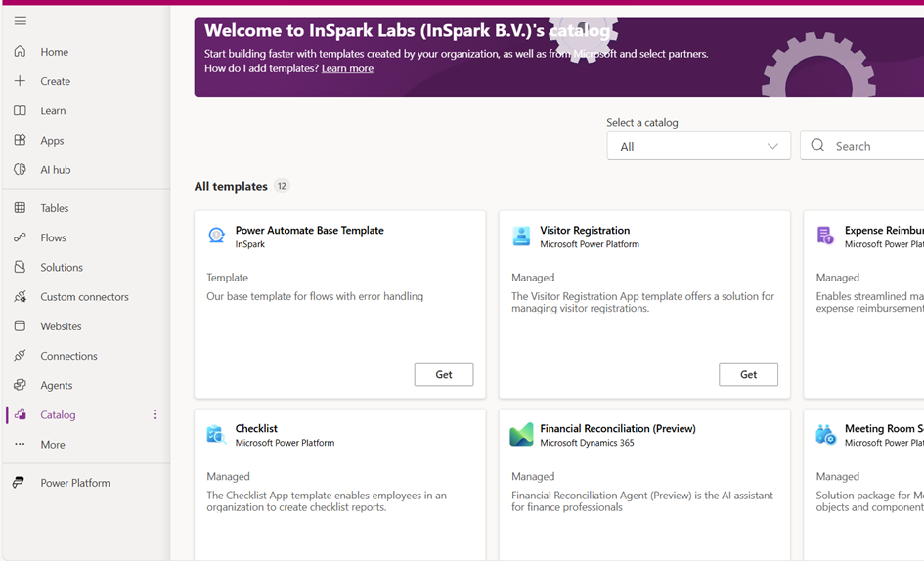
Task: Click Financial Reconciliation card icon
Action: click(521, 434)
